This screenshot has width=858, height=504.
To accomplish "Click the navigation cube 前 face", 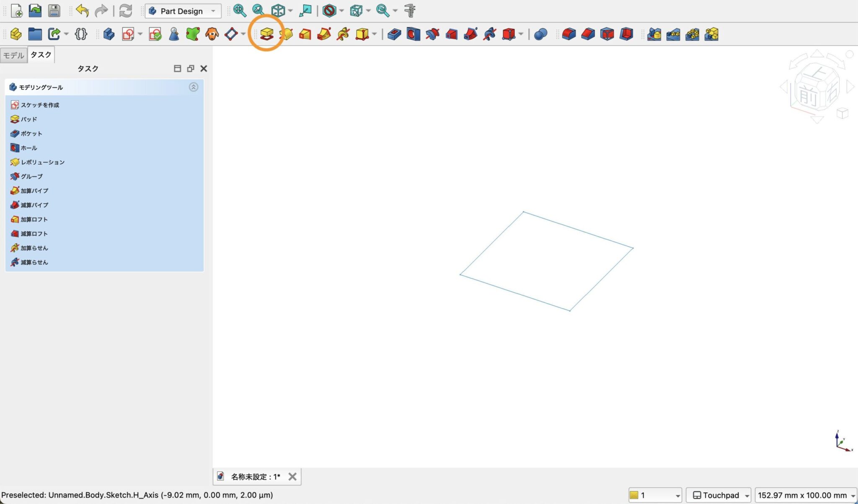I will coord(808,96).
